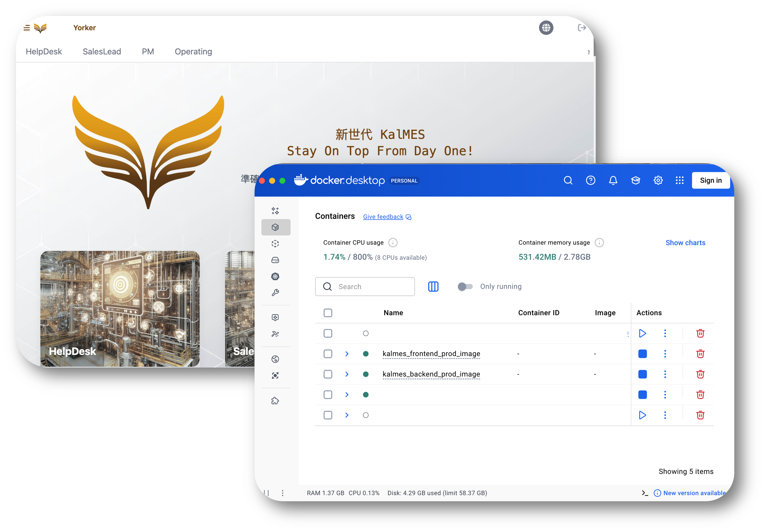Check the select-all containers checkbox
The height and width of the screenshot is (532, 765).
coord(328,313)
